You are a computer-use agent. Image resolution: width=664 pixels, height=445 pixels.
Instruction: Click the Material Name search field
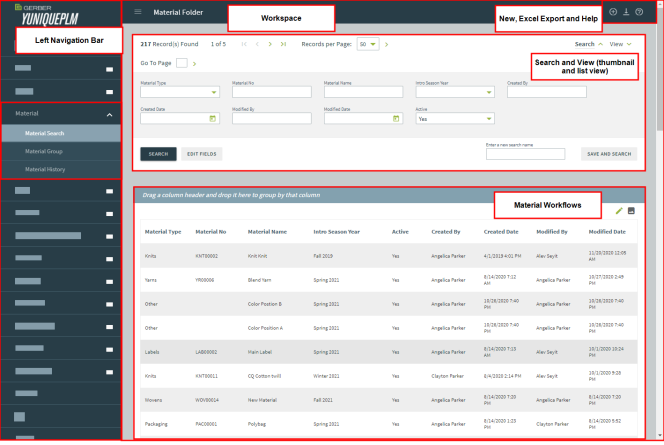tap(362, 92)
